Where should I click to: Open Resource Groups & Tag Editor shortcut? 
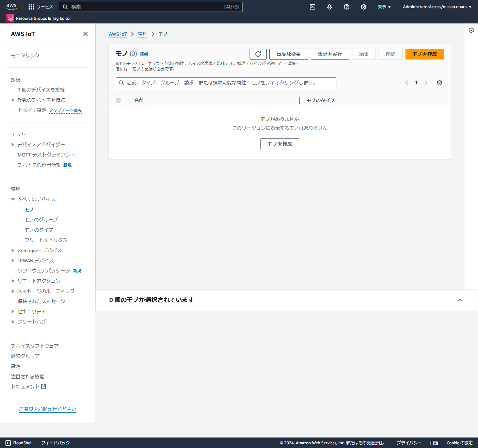[39, 18]
